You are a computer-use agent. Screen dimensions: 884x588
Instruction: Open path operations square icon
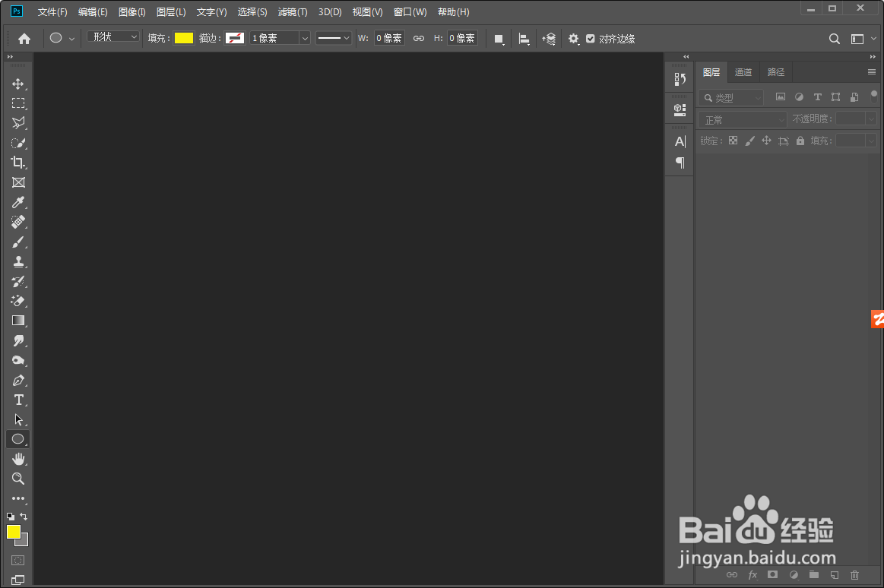point(499,39)
